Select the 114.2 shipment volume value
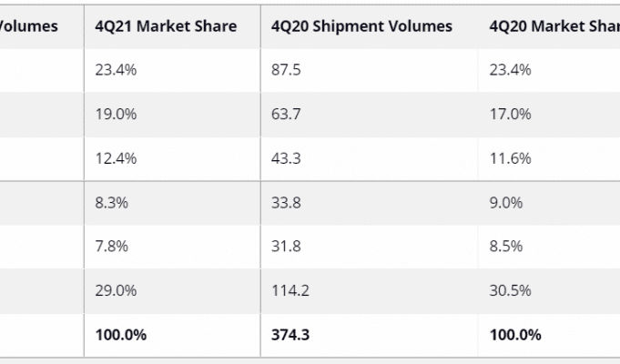Image resolution: width=620 pixels, height=364 pixels. pyautogui.click(x=290, y=290)
